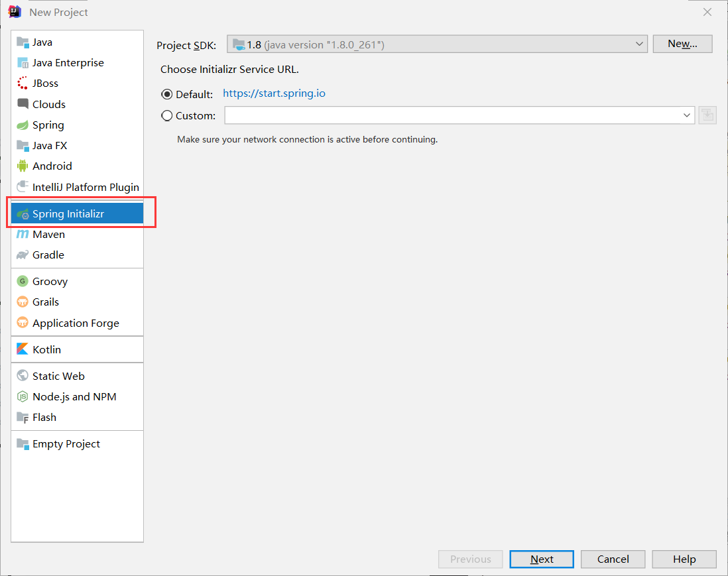728x576 pixels.
Task: Expand the Custom URL combo box
Action: 687,115
